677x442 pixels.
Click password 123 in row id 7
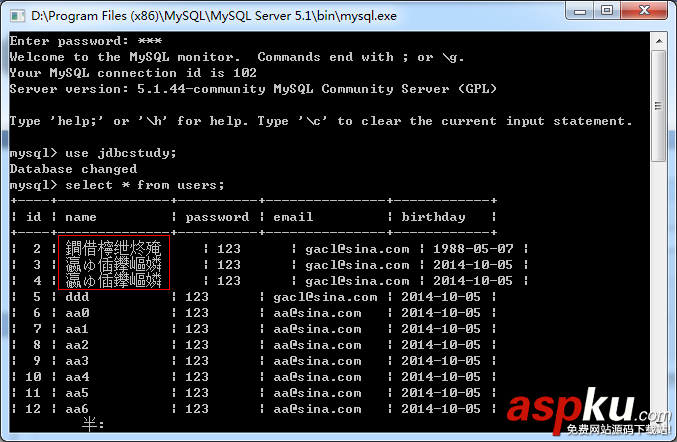pos(197,329)
